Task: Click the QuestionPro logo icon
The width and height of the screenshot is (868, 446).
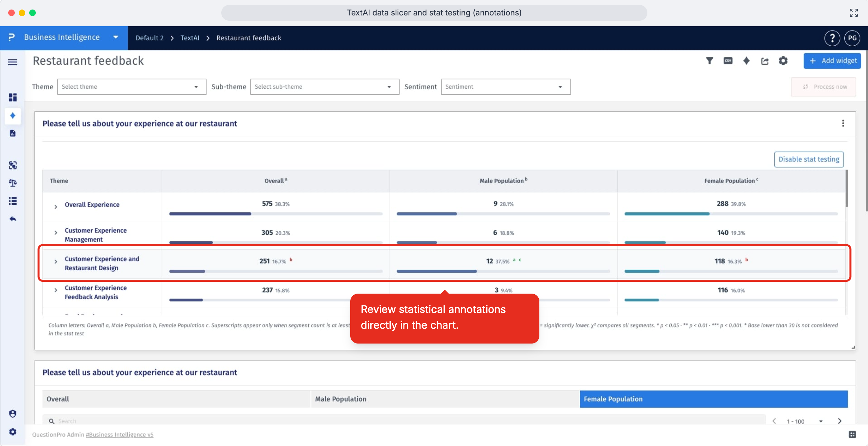Action: click(11, 37)
